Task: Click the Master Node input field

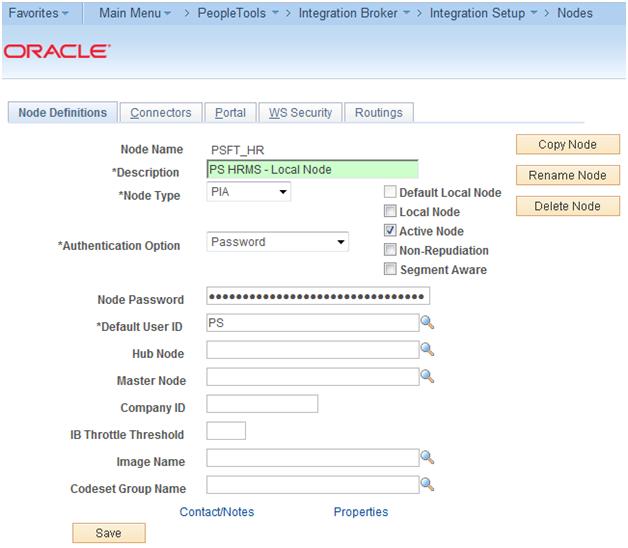Action: [x=313, y=377]
